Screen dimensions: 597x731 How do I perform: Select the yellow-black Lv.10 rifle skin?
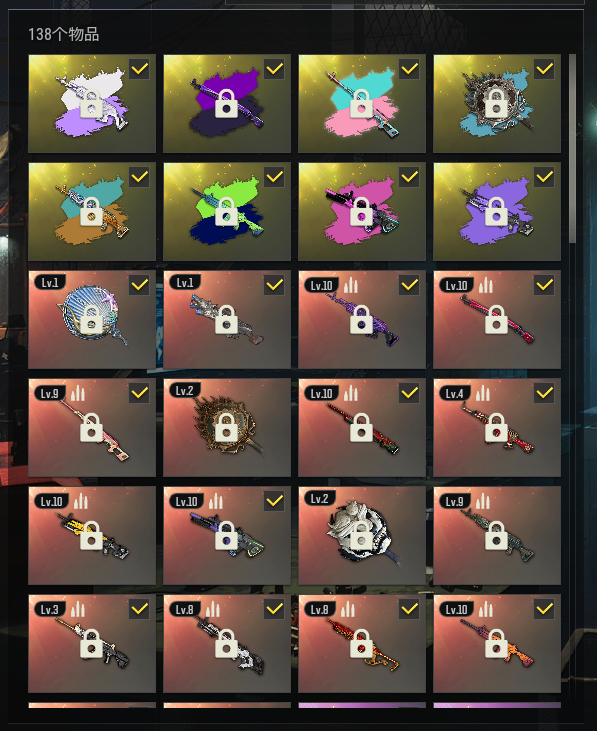pyautogui.click(x=92, y=536)
